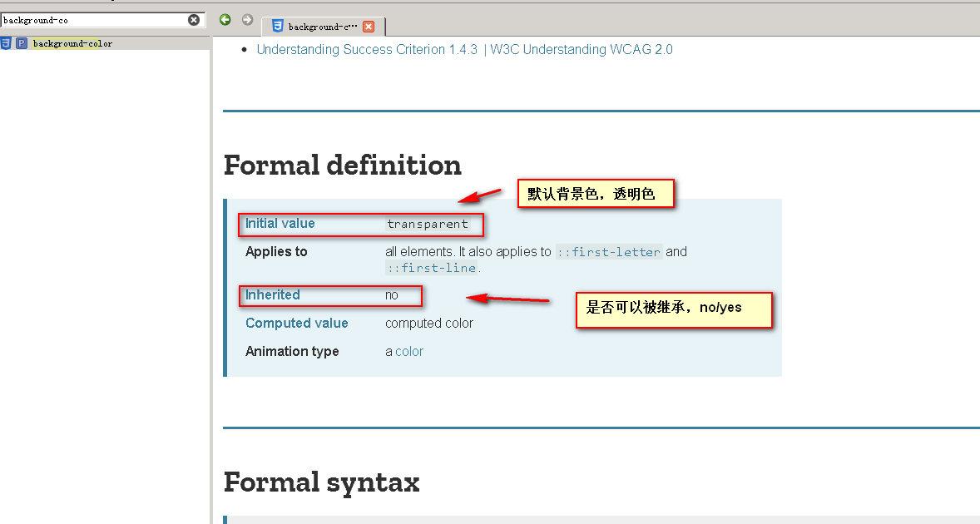Click the green back navigation arrow
This screenshot has width=980, height=524.
pyautogui.click(x=225, y=20)
